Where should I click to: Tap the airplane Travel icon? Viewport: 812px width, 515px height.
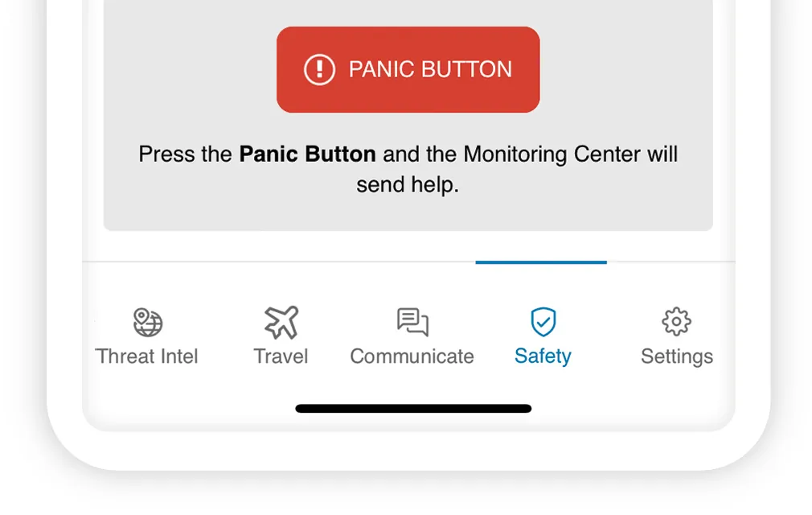click(x=281, y=322)
